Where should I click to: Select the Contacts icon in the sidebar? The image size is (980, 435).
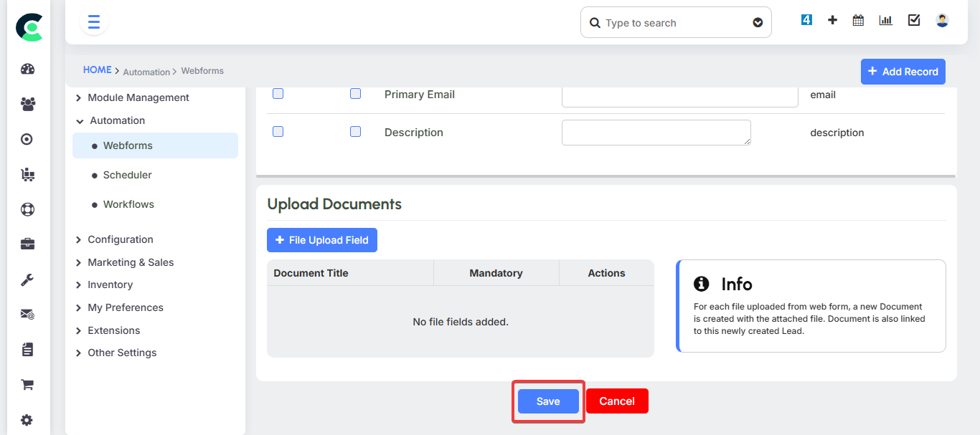click(27, 104)
